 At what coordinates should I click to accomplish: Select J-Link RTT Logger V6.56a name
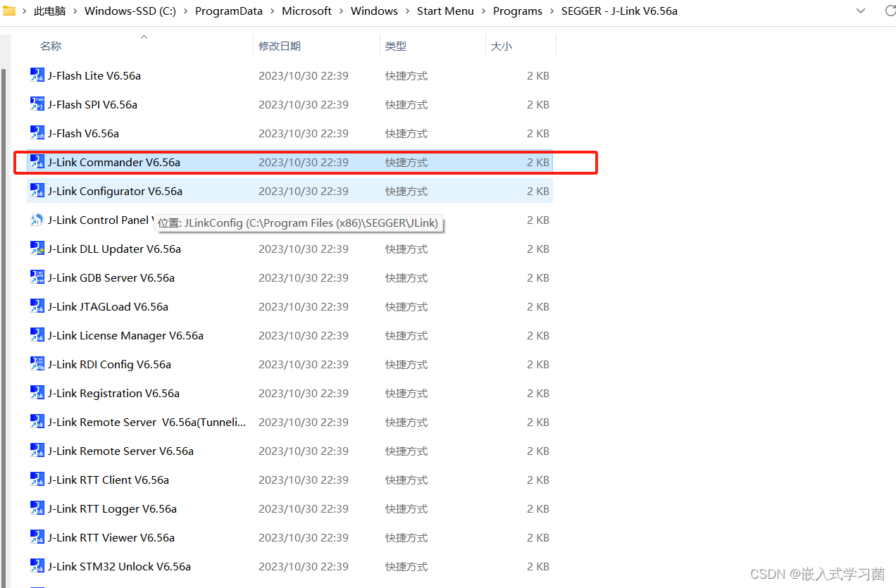click(112, 508)
